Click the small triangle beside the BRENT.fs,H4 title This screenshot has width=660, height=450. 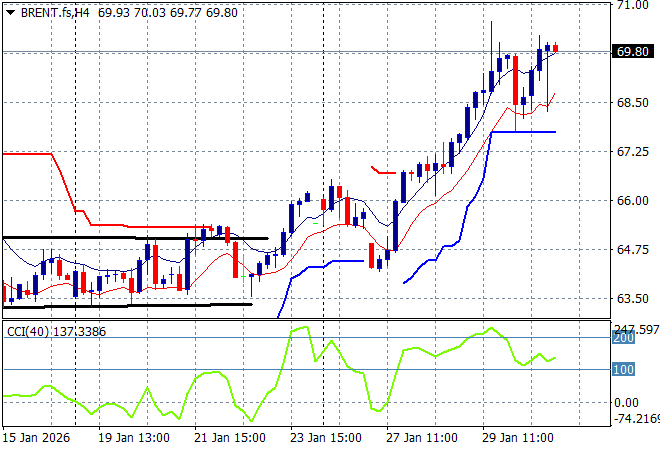coord(9,11)
